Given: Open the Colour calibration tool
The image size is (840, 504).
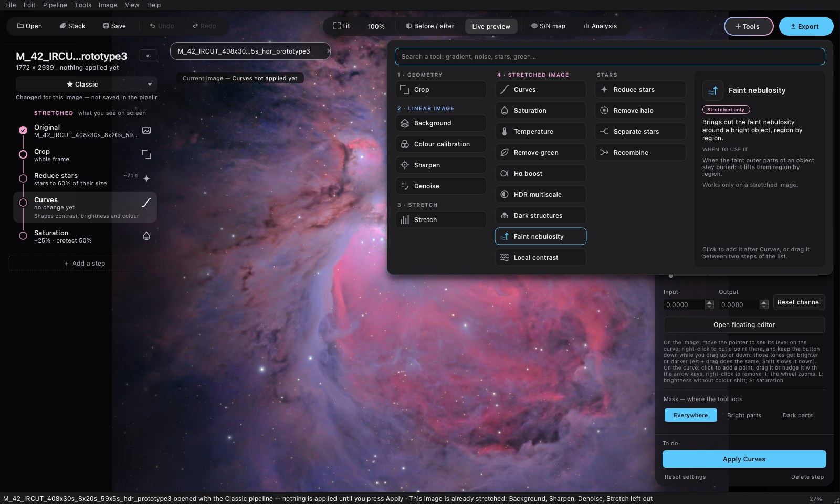Looking at the screenshot, I should (x=440, y=144).
